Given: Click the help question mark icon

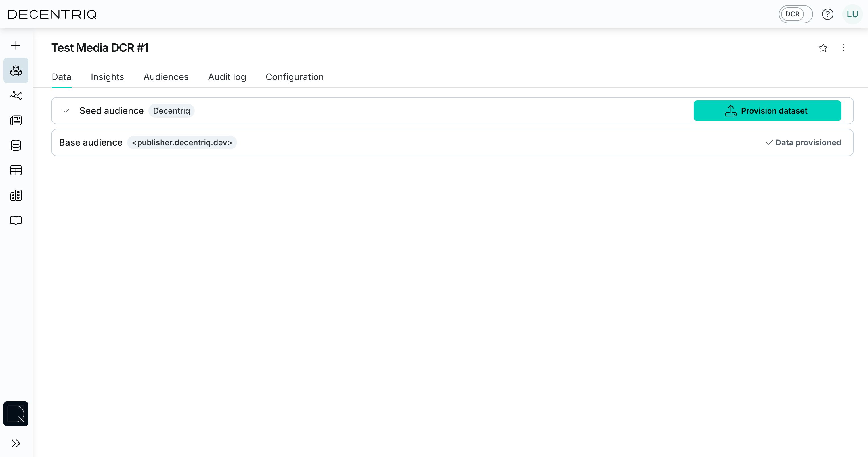Looking at the screenshot, I should coord(827,14).
